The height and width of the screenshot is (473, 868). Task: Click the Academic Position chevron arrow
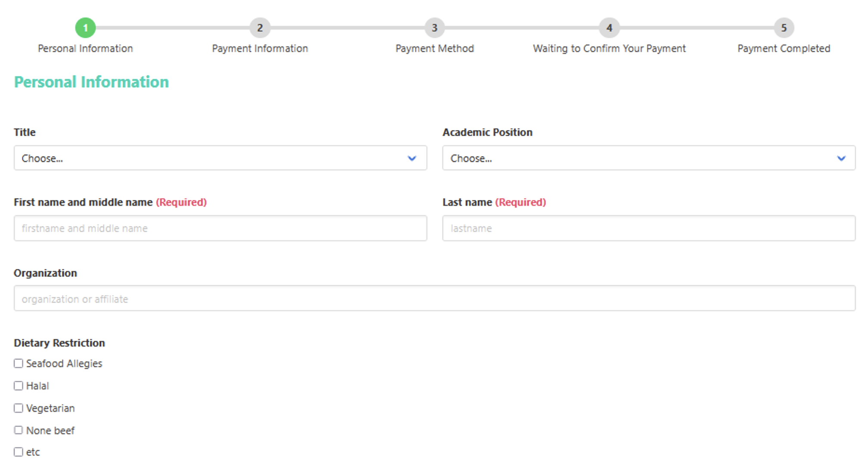(841, 159)
